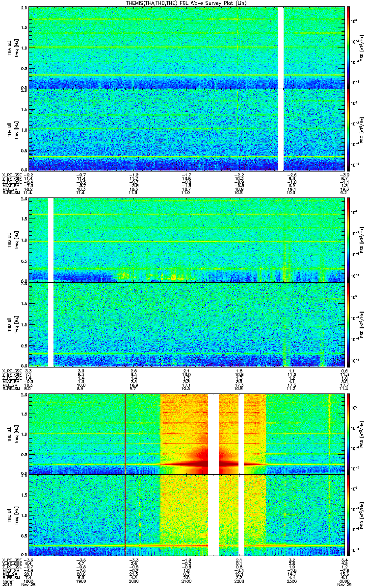Click the PSD label beside the THE BII color bar
Image resolution: width=368 pixels, height=588 pixels.
click(x=363, y=516)
